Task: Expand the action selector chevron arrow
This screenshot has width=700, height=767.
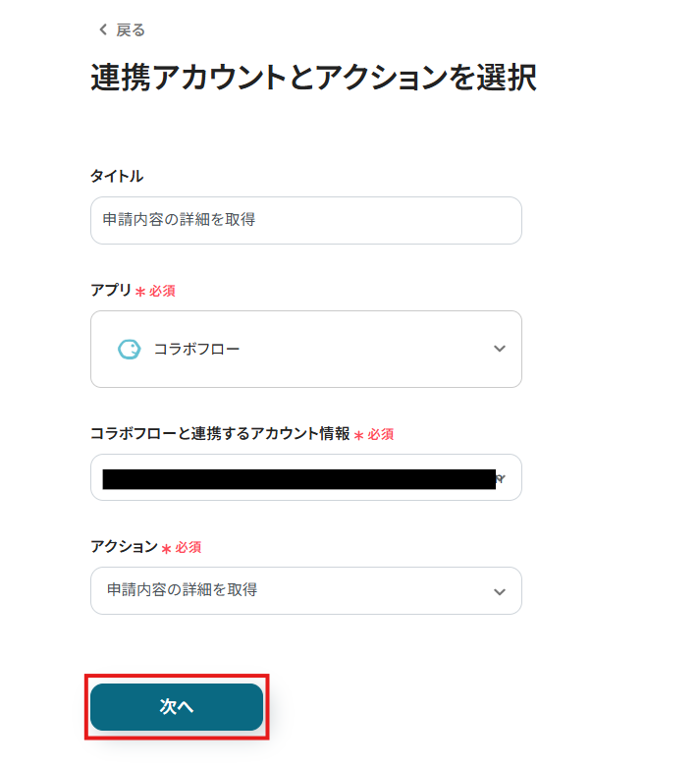Action: point(500,591)
